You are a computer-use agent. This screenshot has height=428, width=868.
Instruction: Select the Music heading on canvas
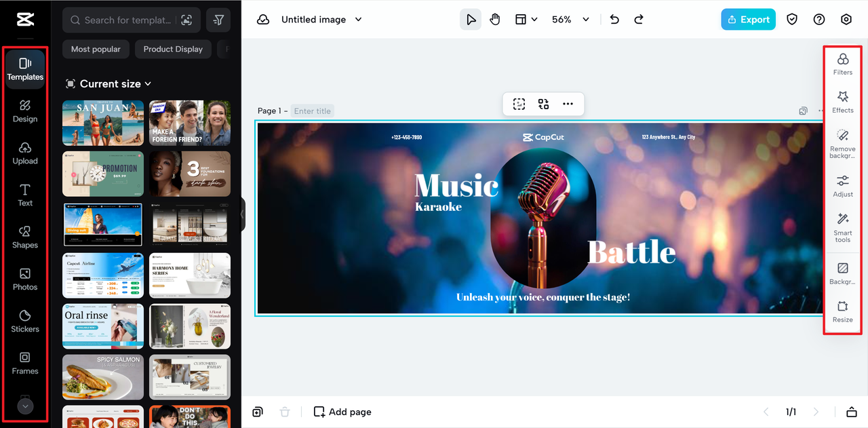pos(456,186)
